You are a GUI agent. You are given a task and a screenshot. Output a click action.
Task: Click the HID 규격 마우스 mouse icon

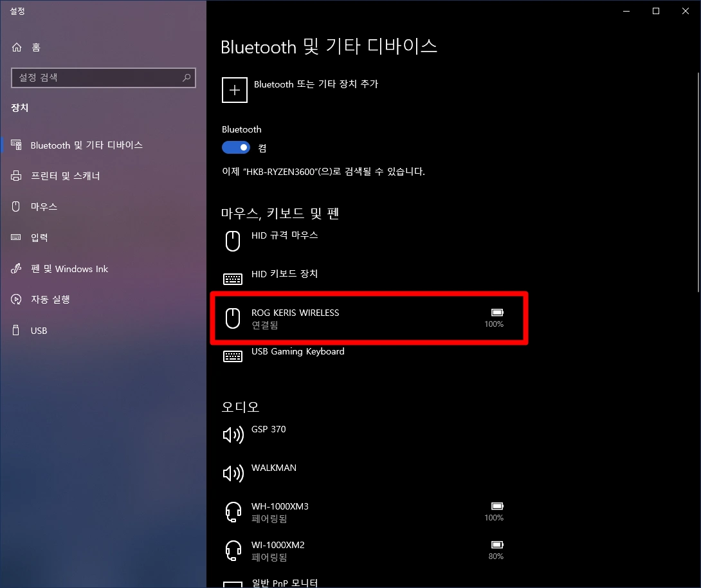click(x=233, y=241)
